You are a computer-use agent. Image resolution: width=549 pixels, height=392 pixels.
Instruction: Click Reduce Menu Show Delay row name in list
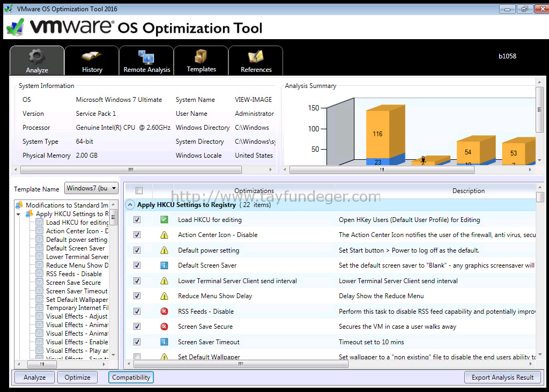[x=215, y=296]
